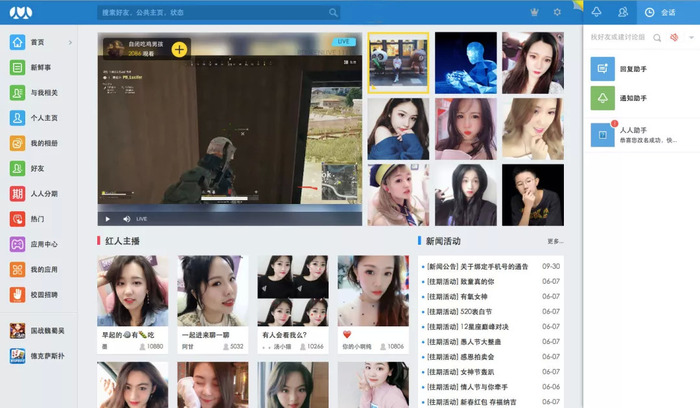Follow streamer with yellow plus button

click(179, 50)
